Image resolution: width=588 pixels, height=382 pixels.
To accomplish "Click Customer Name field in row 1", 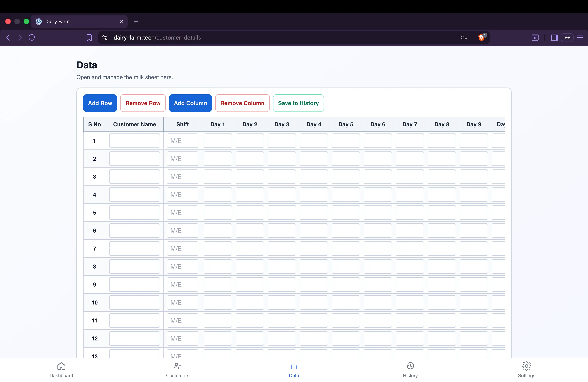I will pyautogui.click(x=134, y=141).
